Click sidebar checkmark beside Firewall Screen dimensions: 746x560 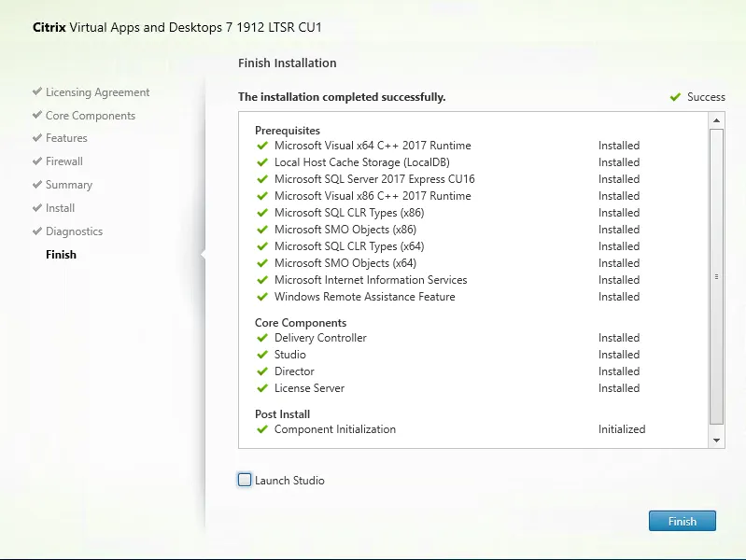click(37, 161)
